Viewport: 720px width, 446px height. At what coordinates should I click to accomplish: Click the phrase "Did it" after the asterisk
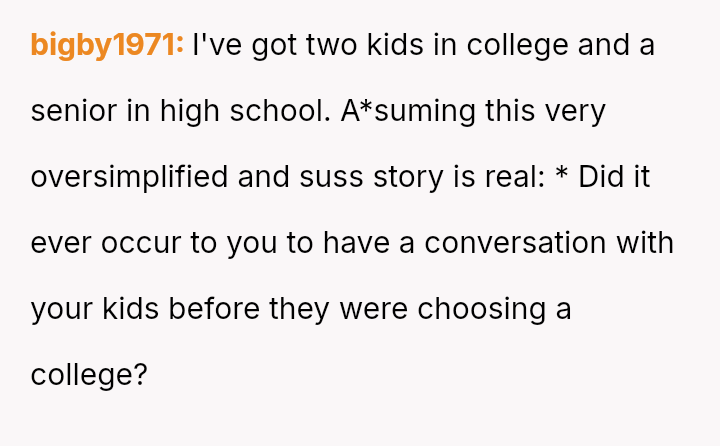[615, 177]
